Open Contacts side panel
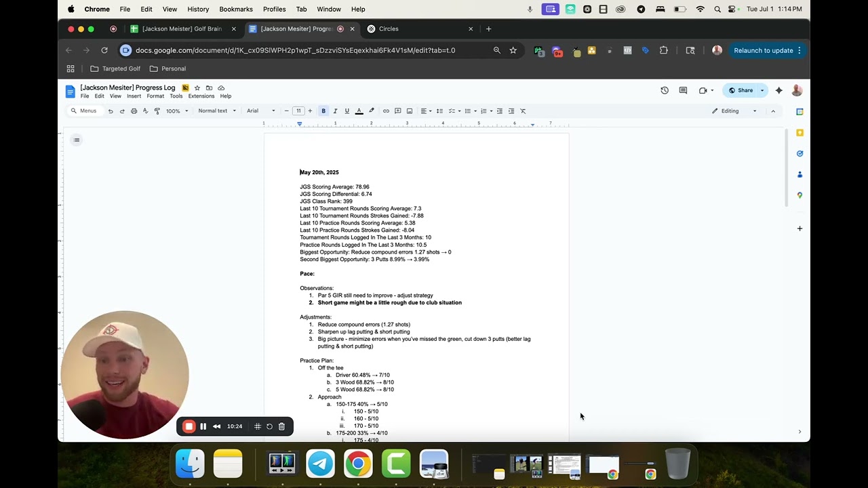This screenshot has width=868, height=488. pos(800,175)
